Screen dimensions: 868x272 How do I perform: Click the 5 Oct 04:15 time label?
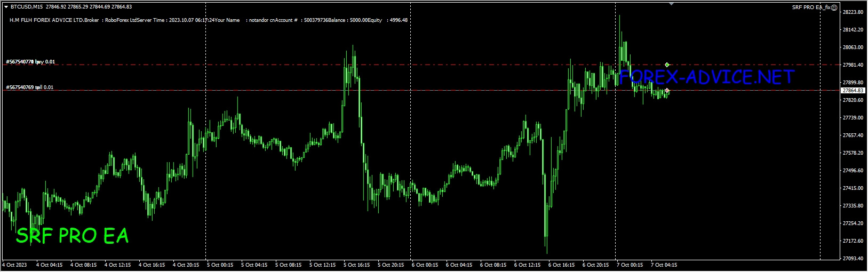(x=254, y=265)
